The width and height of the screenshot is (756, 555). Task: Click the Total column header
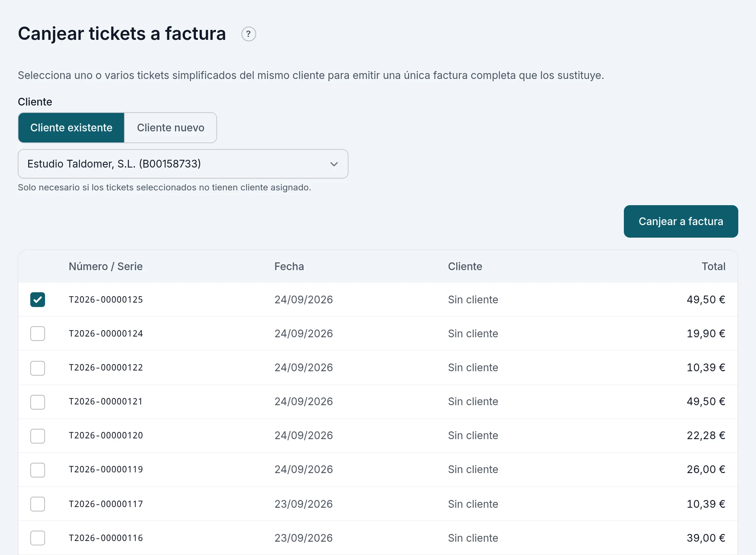click(x=713, y=266)
